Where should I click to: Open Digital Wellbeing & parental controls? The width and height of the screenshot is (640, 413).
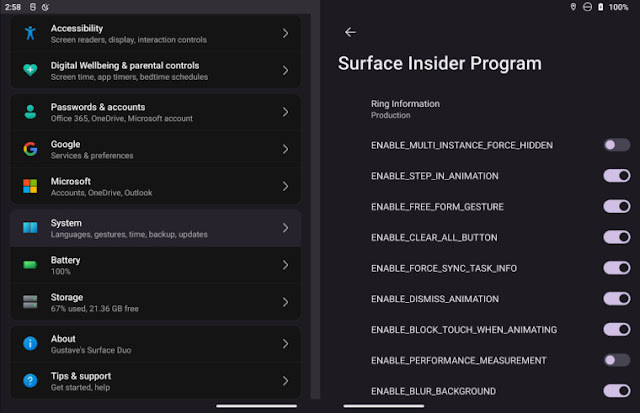[x=156, y=71]
